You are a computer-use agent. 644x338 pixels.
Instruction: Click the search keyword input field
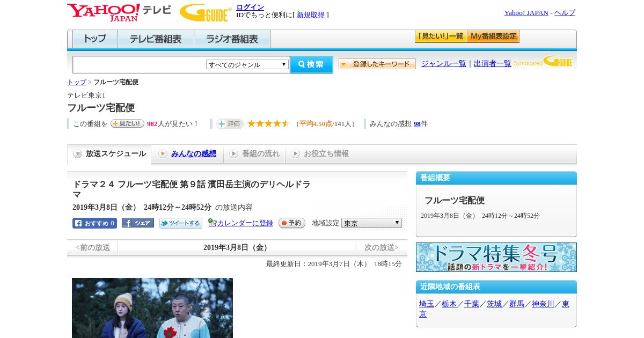(140, 64)
